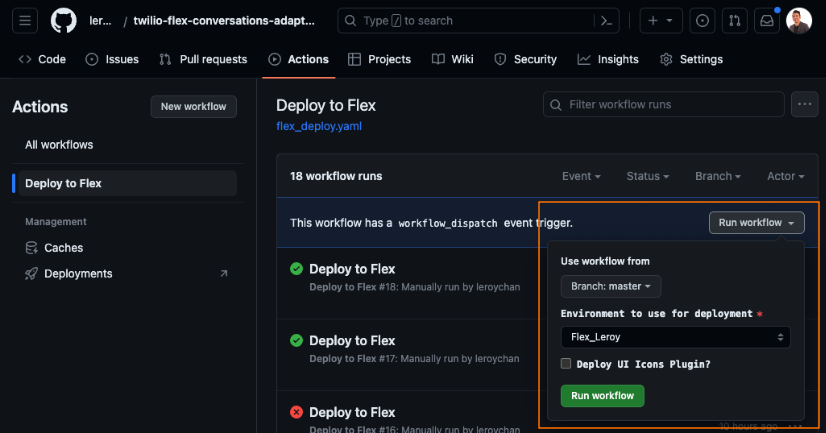Click the success status icon of run #17
826x433 pixels.
[x=297, y=340]
